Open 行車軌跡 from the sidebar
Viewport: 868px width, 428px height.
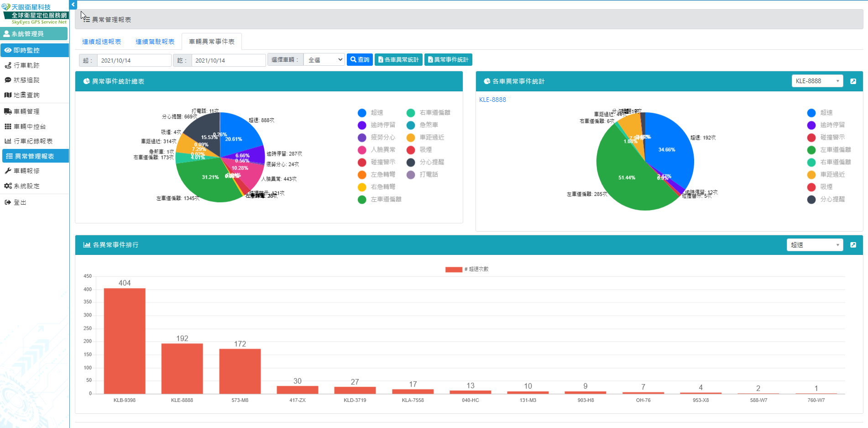tap(26, 65)
